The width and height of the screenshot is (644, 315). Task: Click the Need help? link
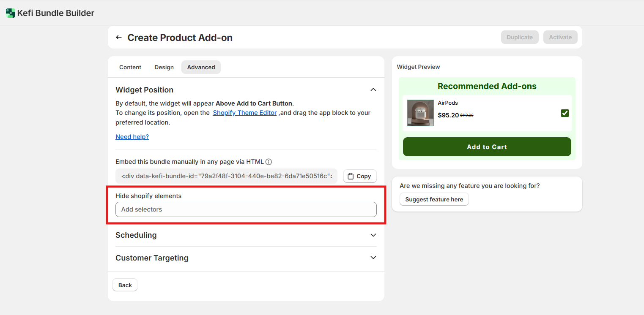point(132,137)
